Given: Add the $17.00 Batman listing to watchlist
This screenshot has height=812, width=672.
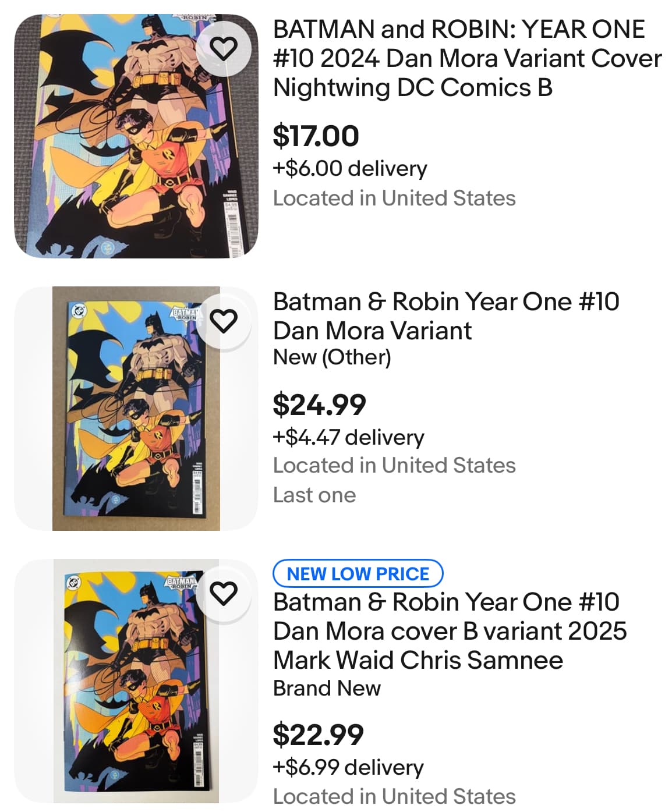Looking at the screenshot, I should (x=223, y=48).
